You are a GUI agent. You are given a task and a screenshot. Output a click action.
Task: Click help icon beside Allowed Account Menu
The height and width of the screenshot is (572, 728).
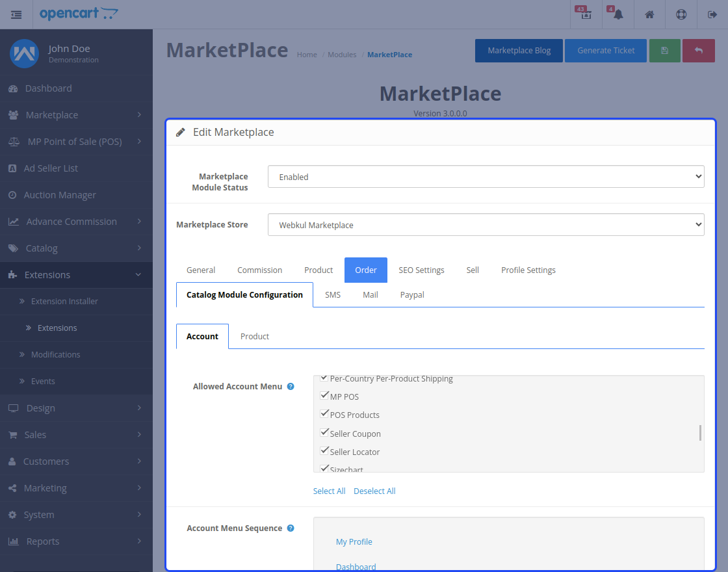(291, 386)
